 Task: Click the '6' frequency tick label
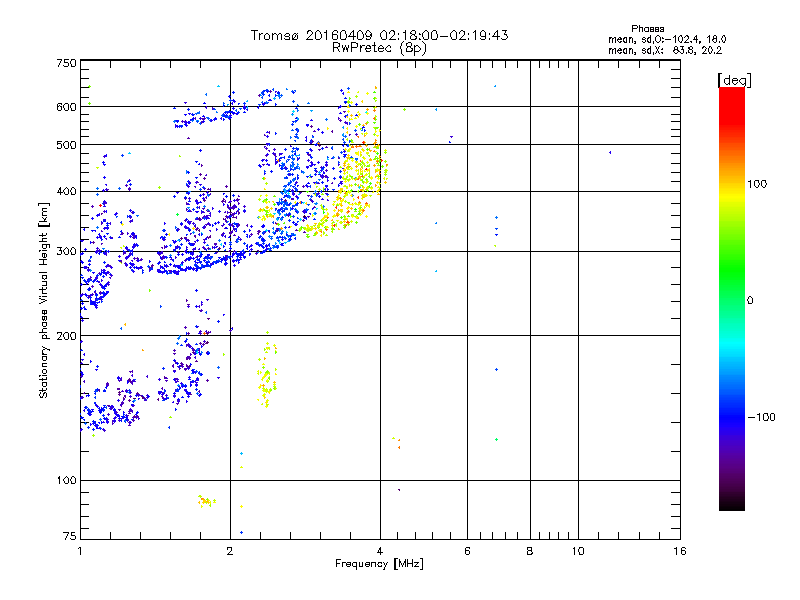[467, 551]
